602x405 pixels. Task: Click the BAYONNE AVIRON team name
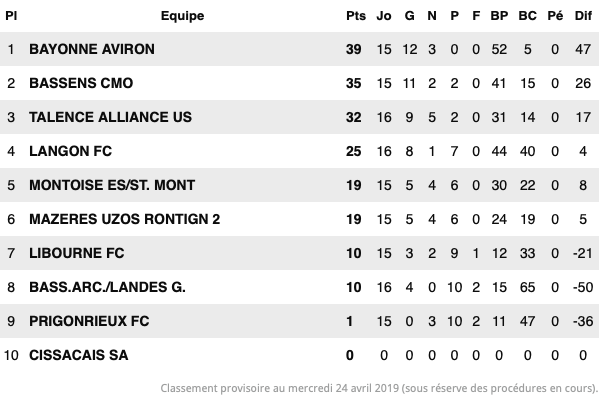coord(92,49)
